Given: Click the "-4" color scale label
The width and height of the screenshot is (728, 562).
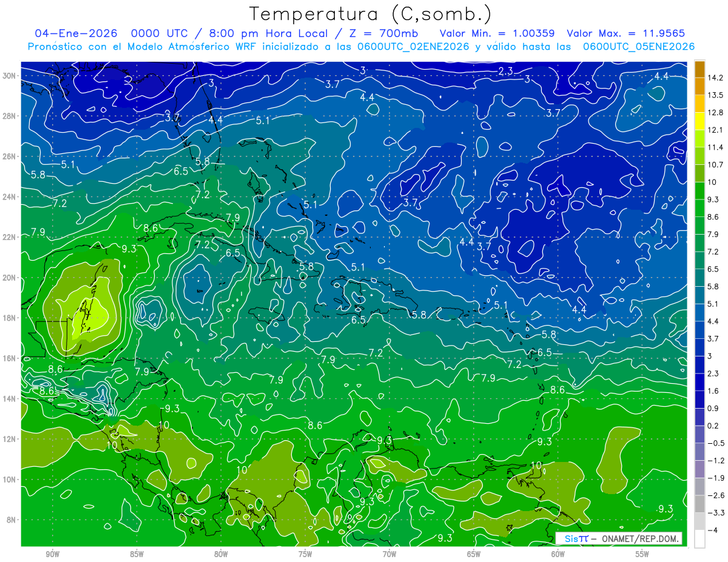Looking at the screenshot, I should pyautogui.click(x=713, y=530).
